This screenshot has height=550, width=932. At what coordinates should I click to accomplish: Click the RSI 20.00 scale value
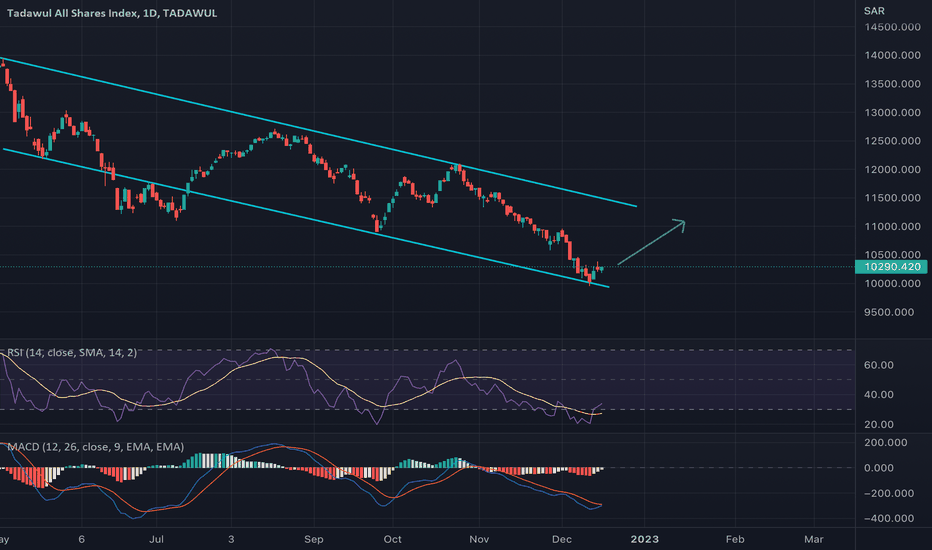(x=879, y=425)
